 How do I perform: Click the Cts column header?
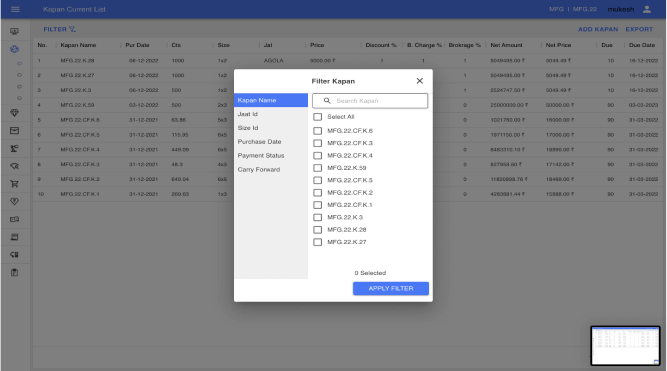point(176,45)
